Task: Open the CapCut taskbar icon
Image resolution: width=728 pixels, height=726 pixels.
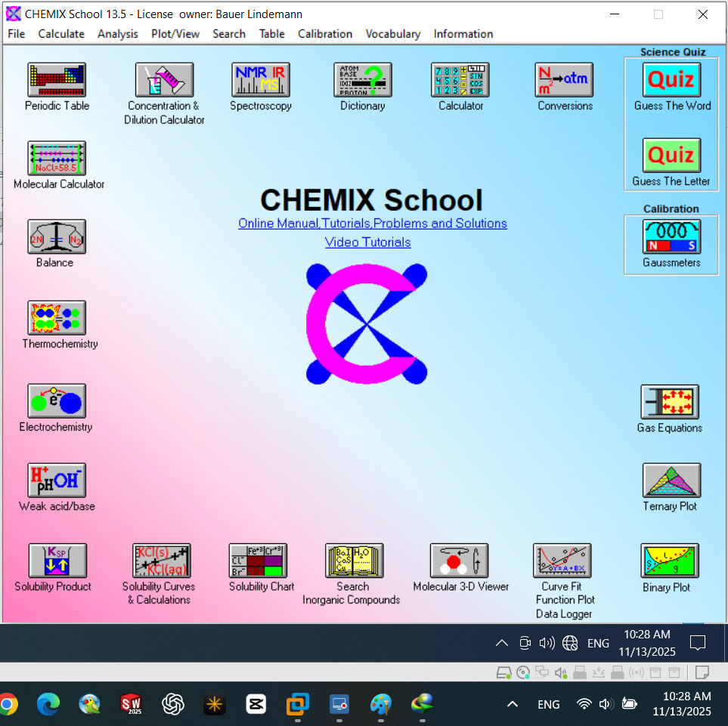Action: (x=256, y=705)
